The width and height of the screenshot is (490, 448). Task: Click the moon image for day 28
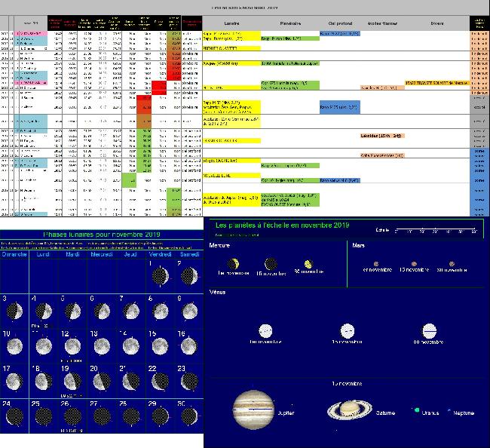tap(131, 416)
